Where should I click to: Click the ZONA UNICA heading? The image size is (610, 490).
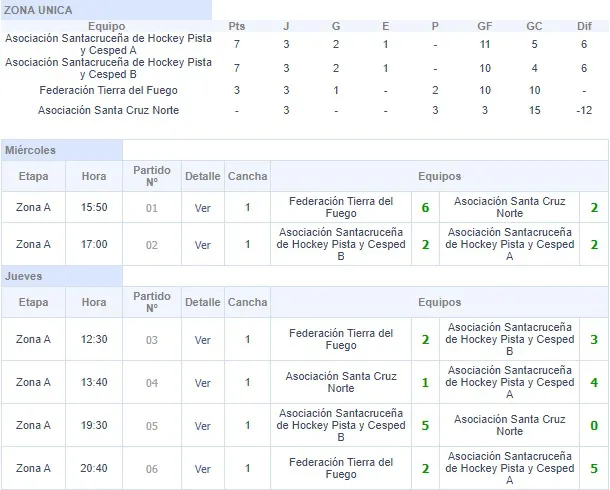click(39, 9)
